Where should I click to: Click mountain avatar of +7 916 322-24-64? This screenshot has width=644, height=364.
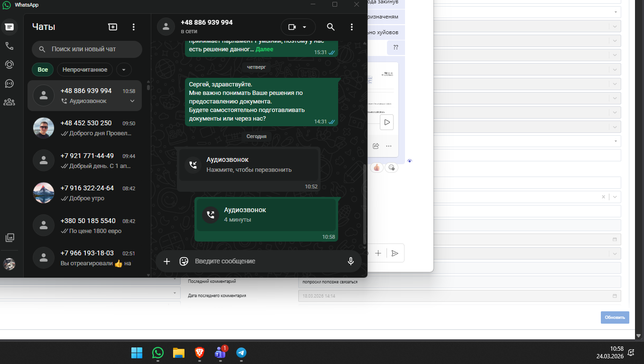[44, 193]
